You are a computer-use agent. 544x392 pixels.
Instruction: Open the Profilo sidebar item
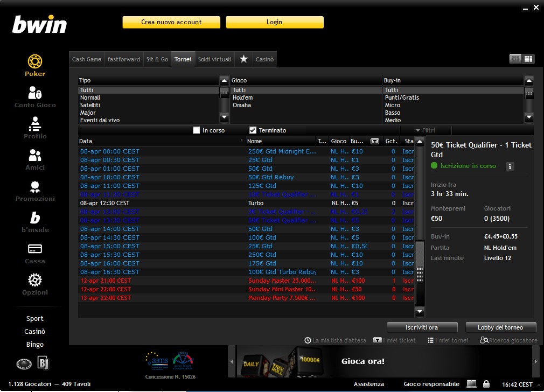tap(35, 128)
